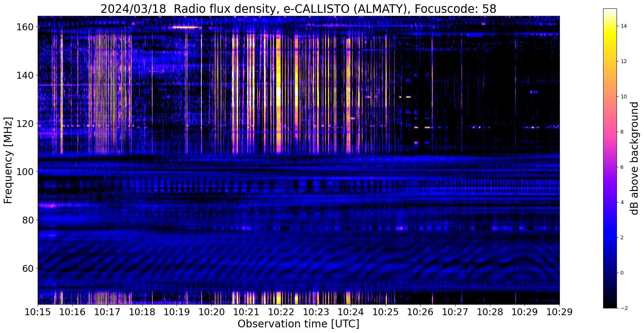The image size is (644, 333).
Task: Click the 10:25 time tick label
Action: pyautogui.click(x=386, y=312)
